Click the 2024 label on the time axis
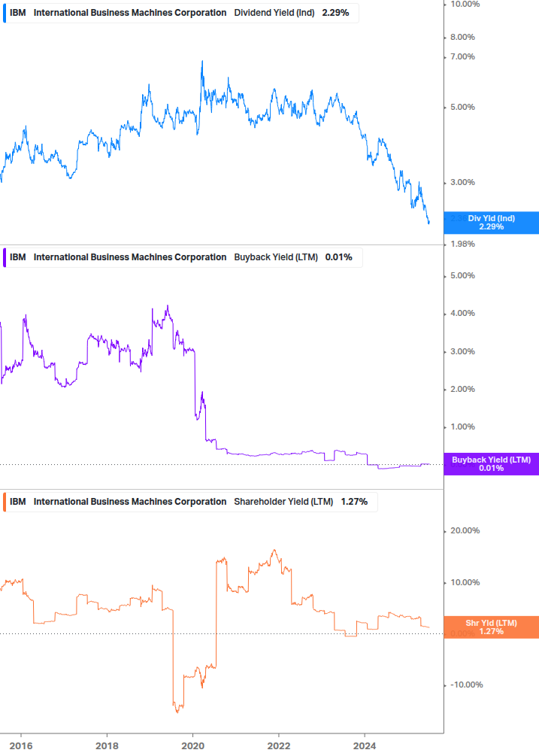Image resolution: width=539 pixels, height=756 pixels. click(x=365, y=746)
